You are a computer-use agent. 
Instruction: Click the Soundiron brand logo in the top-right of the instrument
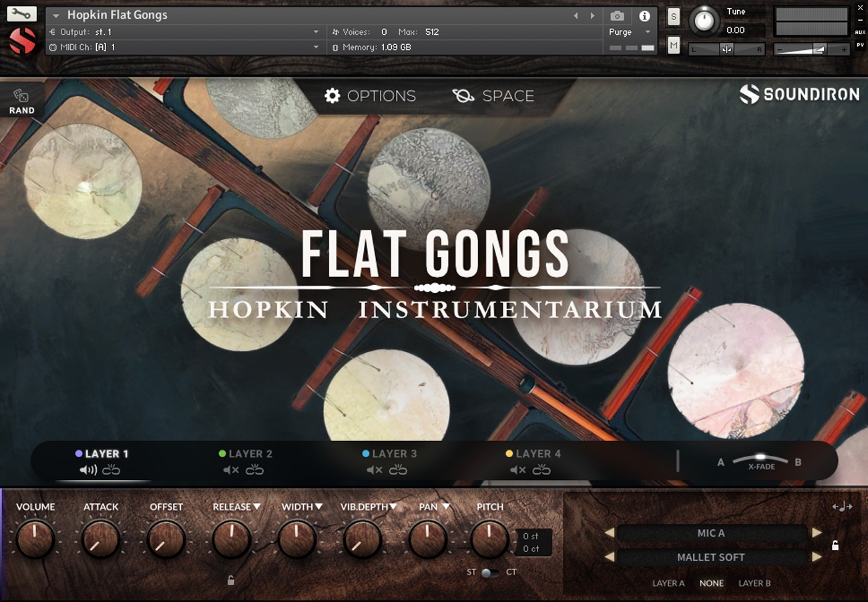[x=799, y=95]
